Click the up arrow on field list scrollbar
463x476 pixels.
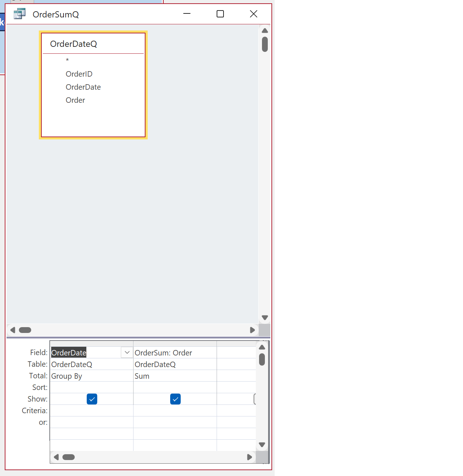click(265, 30)
